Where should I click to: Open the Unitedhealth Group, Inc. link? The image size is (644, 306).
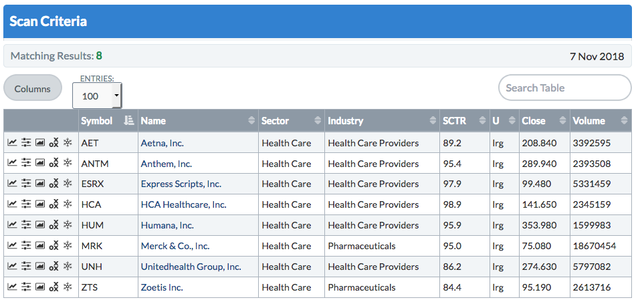click(191, 267)
